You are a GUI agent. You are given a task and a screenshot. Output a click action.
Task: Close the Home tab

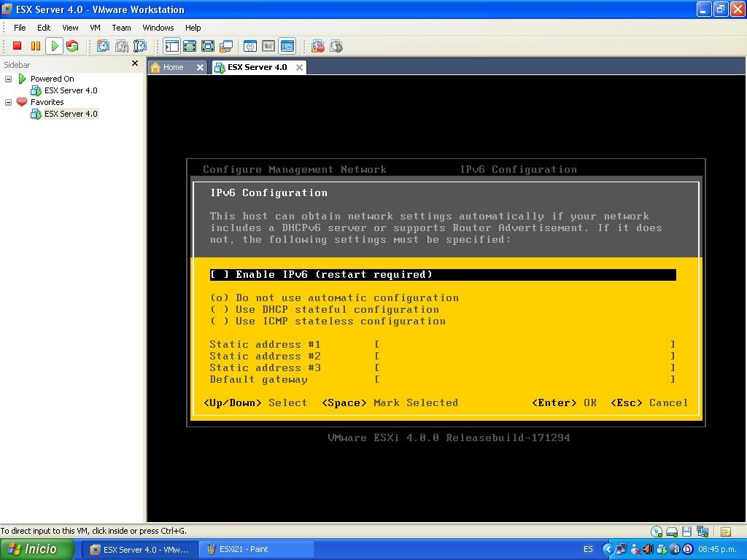tap(200, 68)
